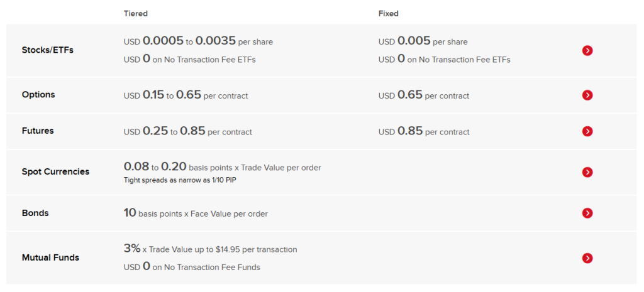The image size is (644, 292).
Task: Open Bonds details via red arrow
Action: click(x=587, y=213)
